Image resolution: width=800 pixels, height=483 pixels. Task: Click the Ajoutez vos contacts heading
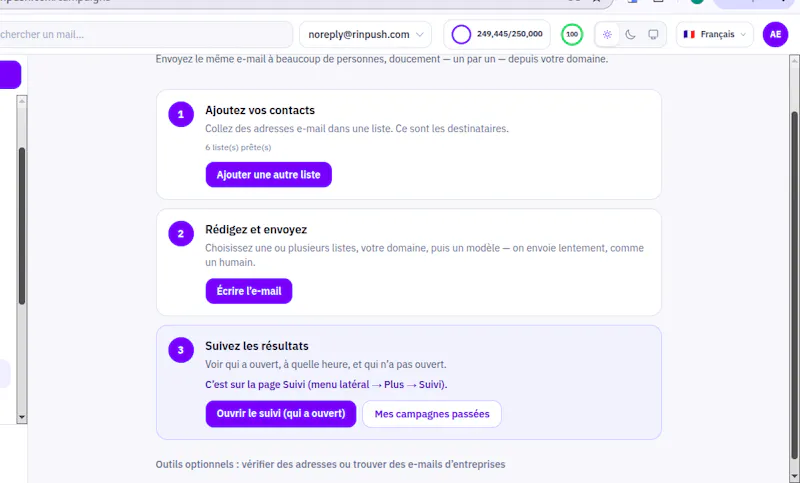260,110
